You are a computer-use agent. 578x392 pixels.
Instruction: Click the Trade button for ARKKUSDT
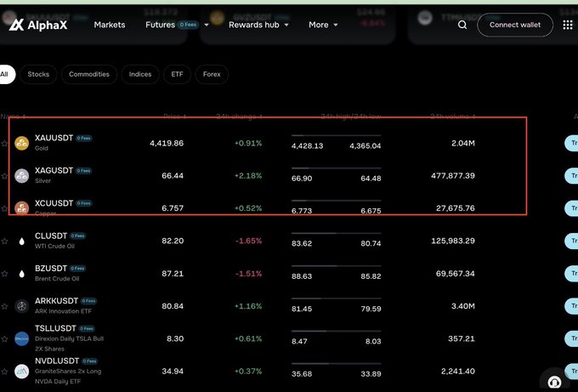[571, 306]
